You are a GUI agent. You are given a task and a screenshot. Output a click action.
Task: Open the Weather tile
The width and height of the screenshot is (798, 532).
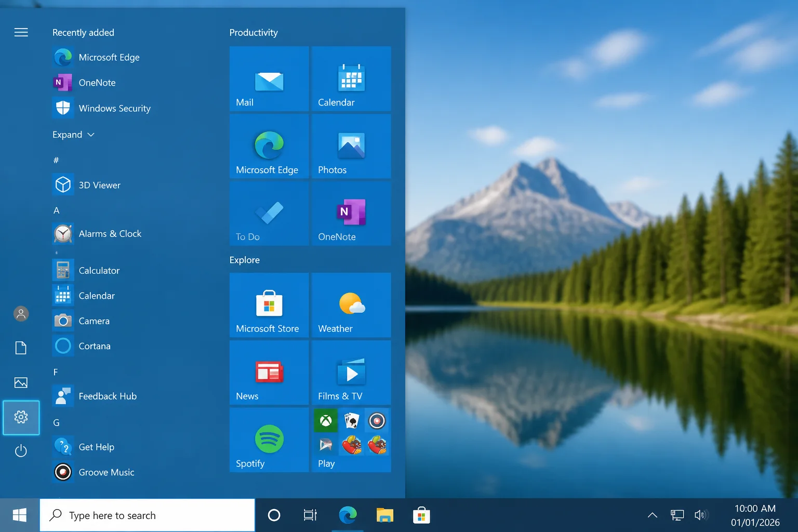click(x=351, y=305)
